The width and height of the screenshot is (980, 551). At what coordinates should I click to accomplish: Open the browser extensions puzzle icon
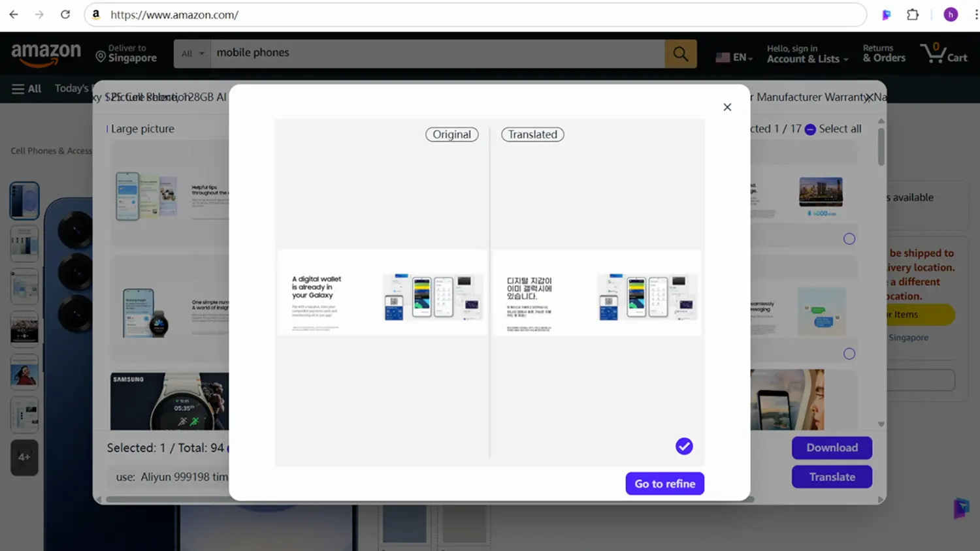(x=913, y=14)
